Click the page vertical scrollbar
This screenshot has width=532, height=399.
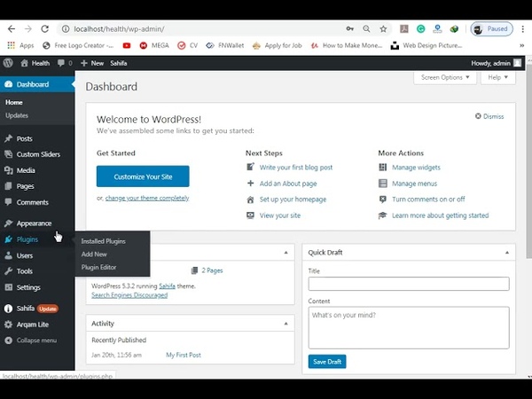click(529, 160)
